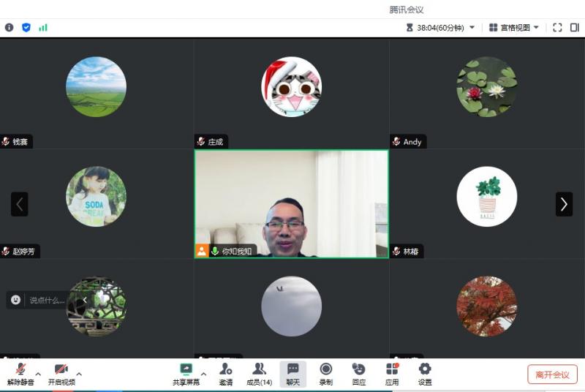Image resolution: width=585 pixels, height=392 pixels.
Task: Open the security shield icon
Action: click(26, 28)
